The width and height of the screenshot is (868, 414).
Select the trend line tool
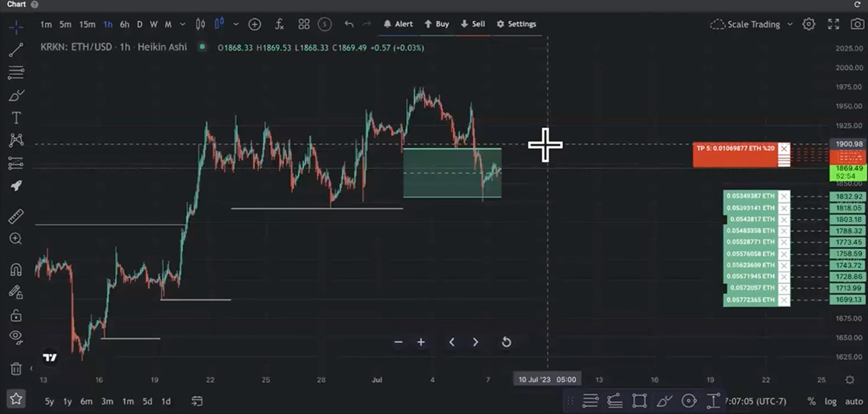click(15, 50)
